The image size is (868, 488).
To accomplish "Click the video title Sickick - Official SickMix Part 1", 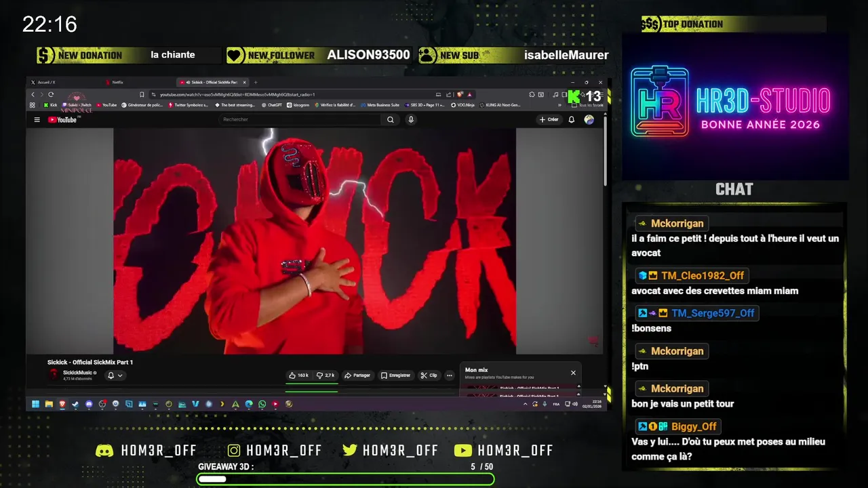I will coord(90,362).
